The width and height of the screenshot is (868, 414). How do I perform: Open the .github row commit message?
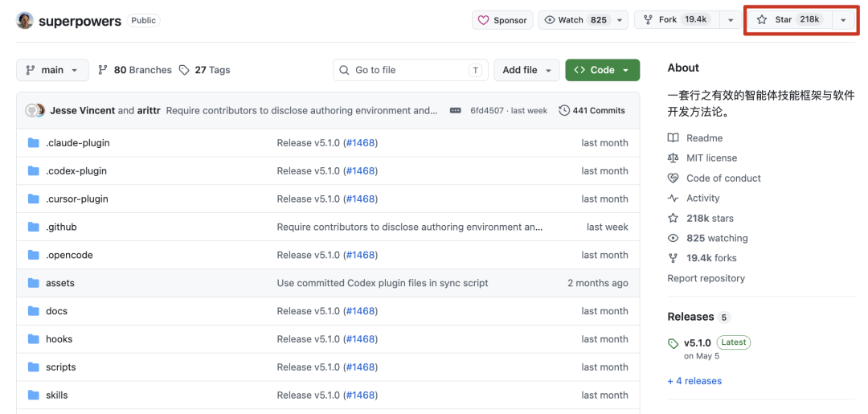pos(410,227)
